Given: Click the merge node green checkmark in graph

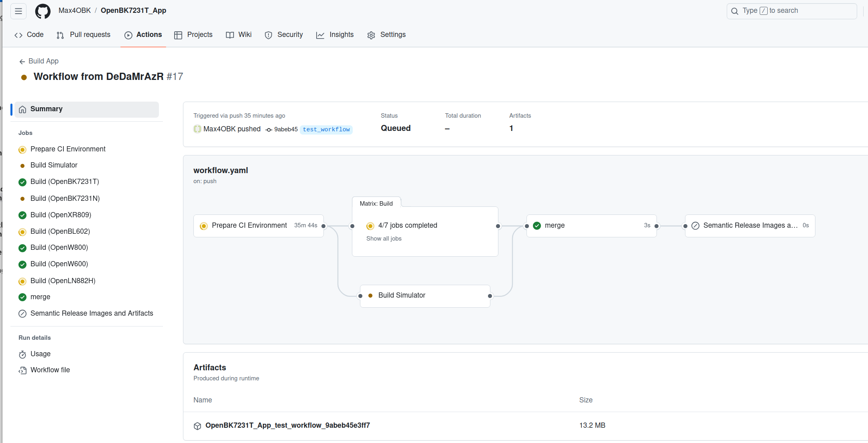Looking at the screenshot, I should coord(537,226).
